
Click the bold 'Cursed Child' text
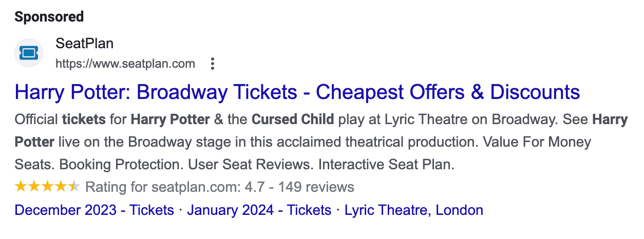point(293,120)
